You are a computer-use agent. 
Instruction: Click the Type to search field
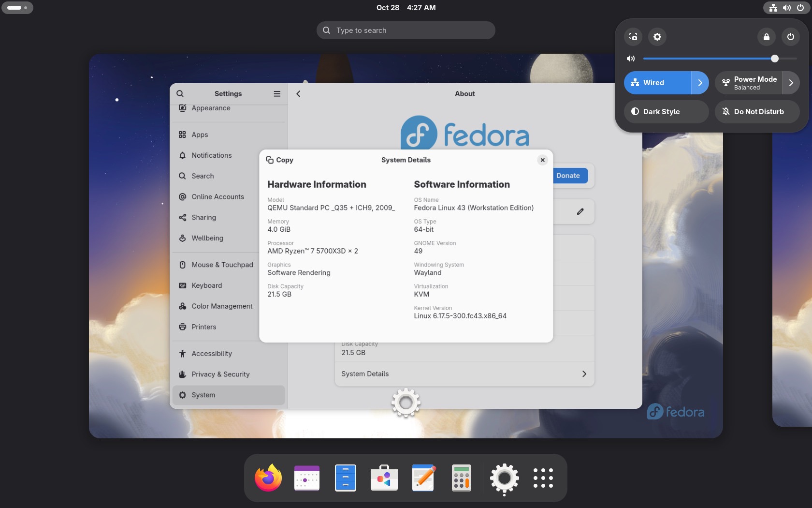click(x=406, y=30)
